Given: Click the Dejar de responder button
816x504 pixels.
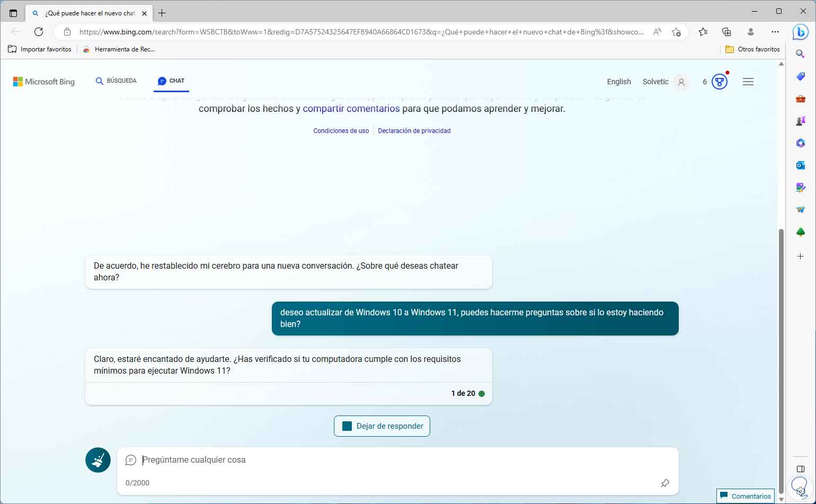Looking at the screenshot, I should point(382,426).
